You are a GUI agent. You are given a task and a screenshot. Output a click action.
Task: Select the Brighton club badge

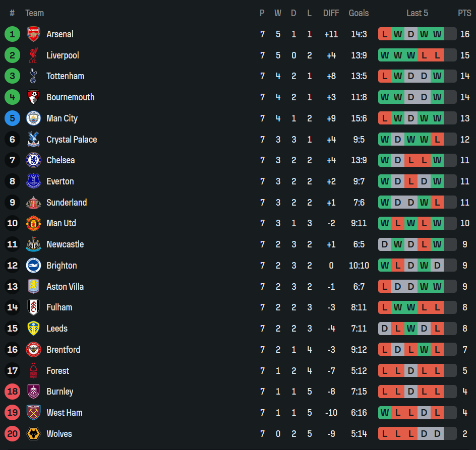33,266
